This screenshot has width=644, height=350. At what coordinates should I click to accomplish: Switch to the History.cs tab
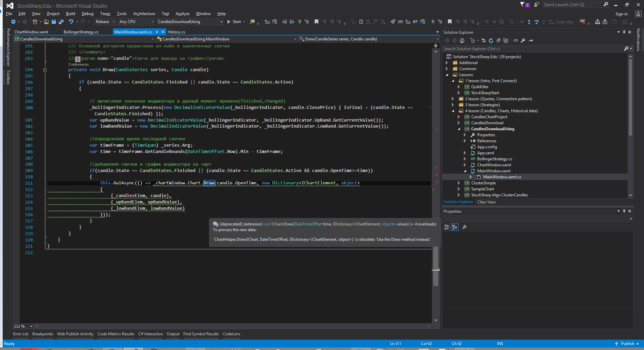point(176,32)
